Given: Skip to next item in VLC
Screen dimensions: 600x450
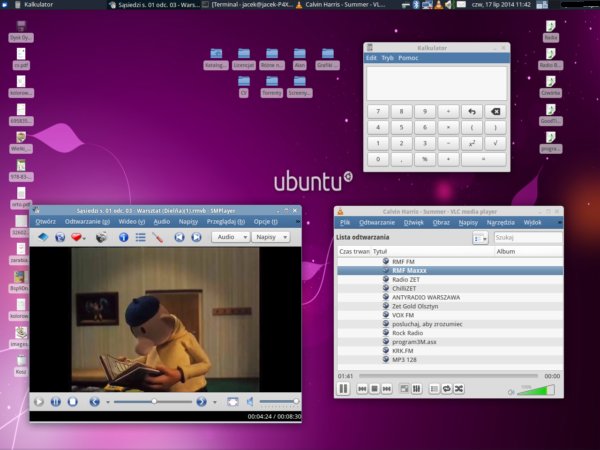Looking at the screenshot, I should pyautogui.click(x=387, y=389).
